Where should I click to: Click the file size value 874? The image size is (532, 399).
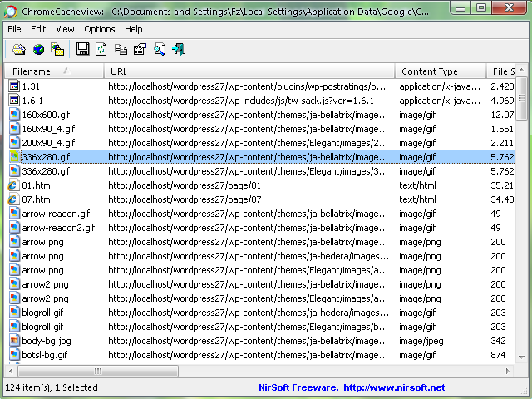[x=498, y=355]
